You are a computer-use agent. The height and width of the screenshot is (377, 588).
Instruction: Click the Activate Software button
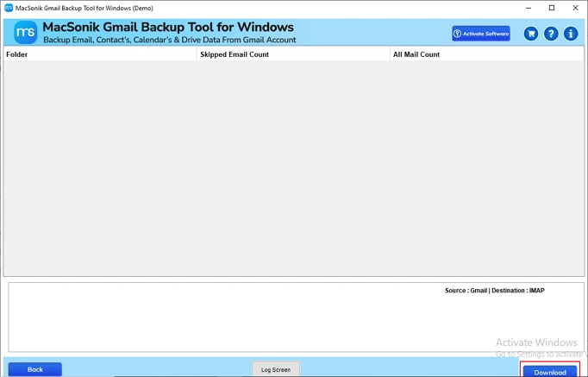pyautogui.click(x=481, y=34)
